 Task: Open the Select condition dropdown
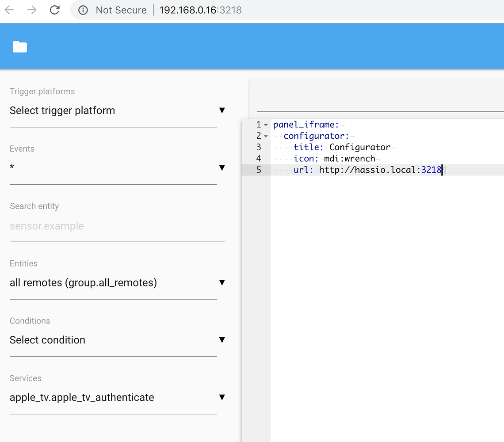222,340
